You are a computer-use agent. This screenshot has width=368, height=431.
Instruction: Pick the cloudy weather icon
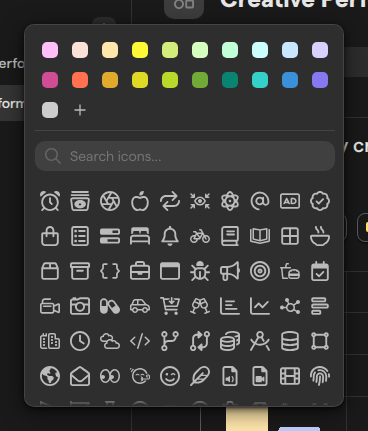click(110, 341)
